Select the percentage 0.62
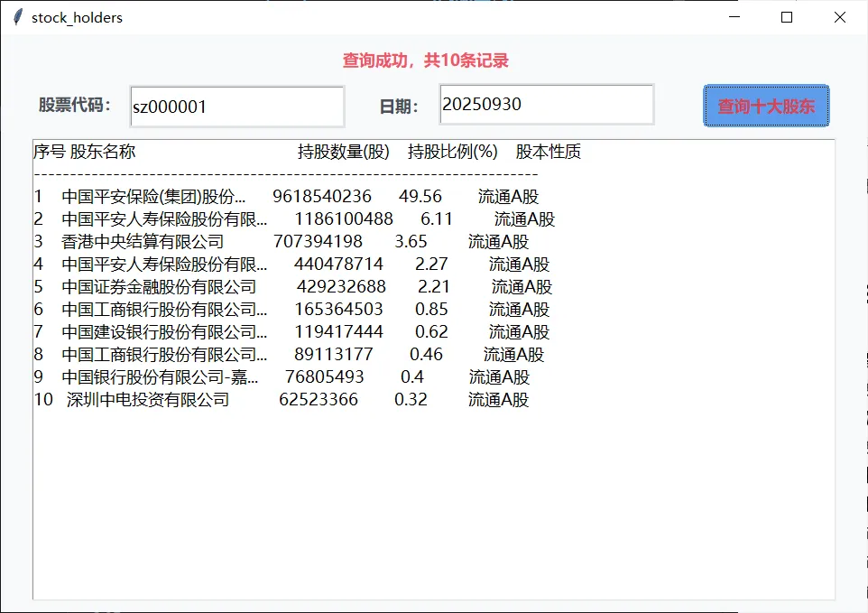Screen dimensions: 868x613 coord(432,331)
